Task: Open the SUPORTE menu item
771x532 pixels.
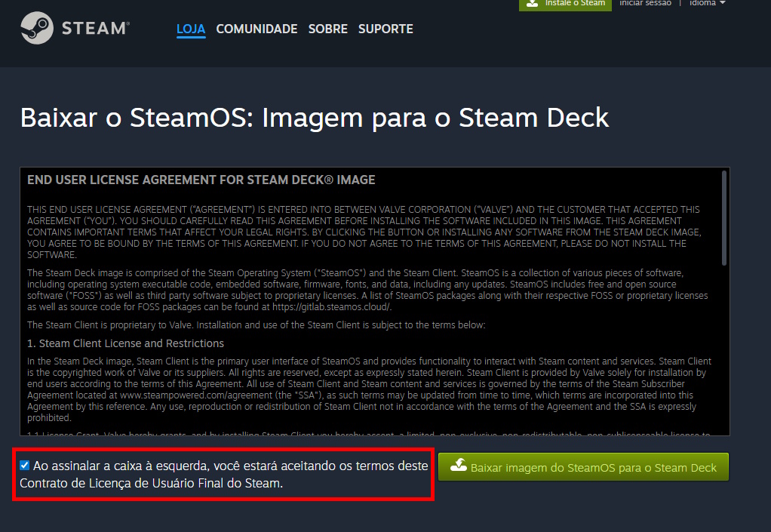Action: (x=385, y=29)
